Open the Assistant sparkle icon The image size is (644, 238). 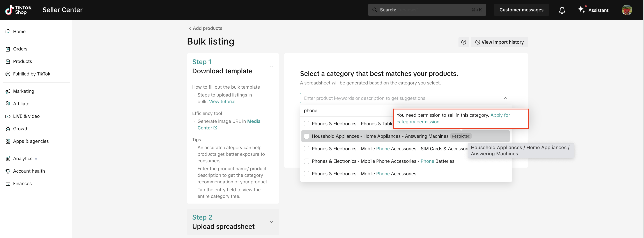(x=581, y=10)
